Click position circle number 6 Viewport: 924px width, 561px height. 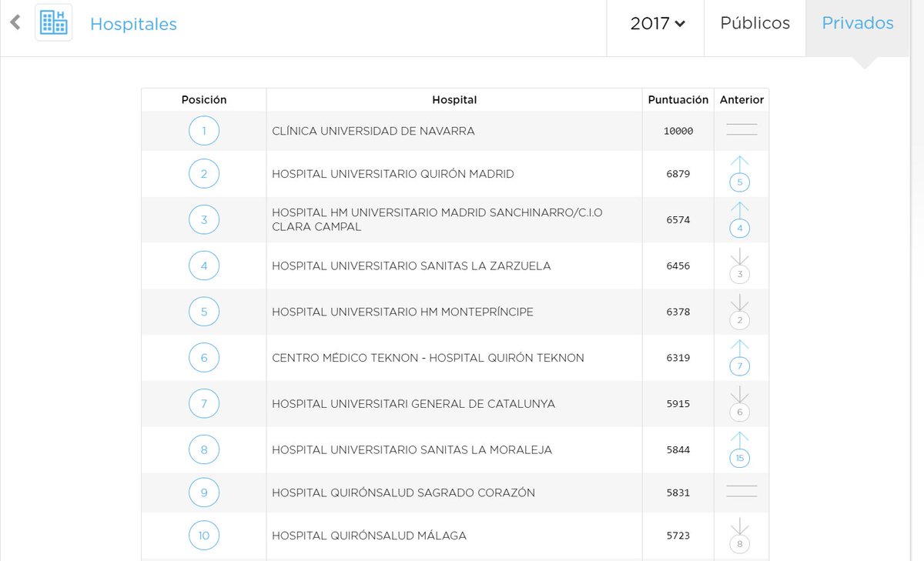(x=204, y=358)
